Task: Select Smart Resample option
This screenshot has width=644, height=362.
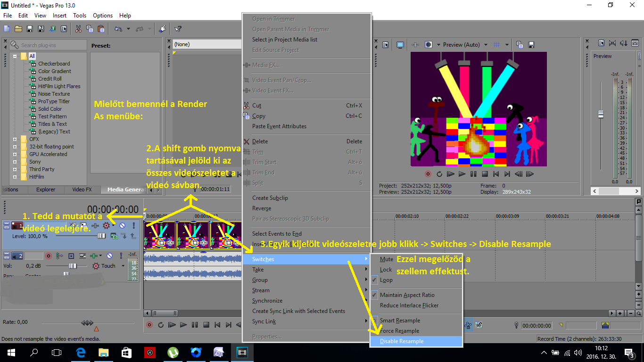Action: click(x=416, y=321)
